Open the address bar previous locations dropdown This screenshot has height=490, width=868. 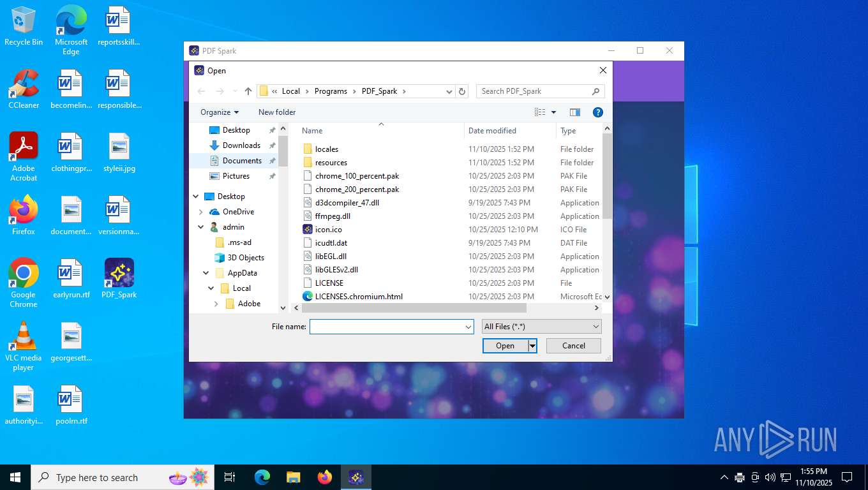(x=449, y=91)
